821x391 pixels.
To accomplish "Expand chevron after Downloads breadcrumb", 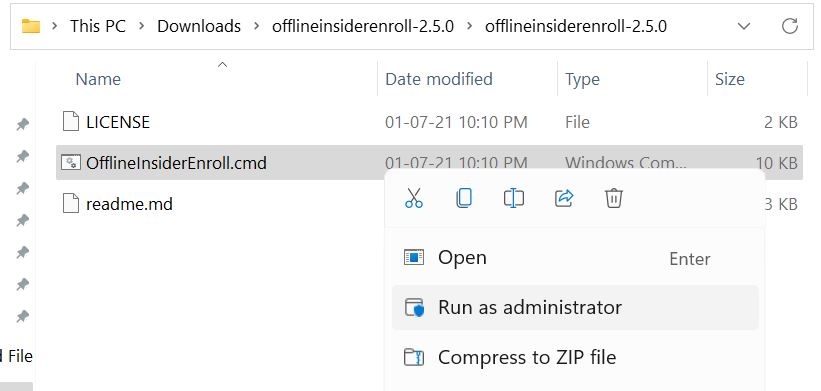I will coord(256,26).
